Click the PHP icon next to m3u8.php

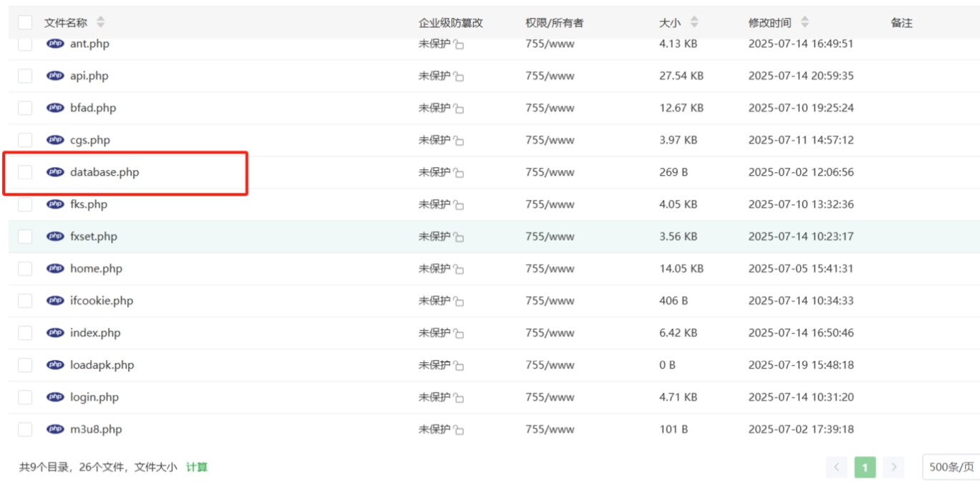pyautogui.click(x=55, y=429)
